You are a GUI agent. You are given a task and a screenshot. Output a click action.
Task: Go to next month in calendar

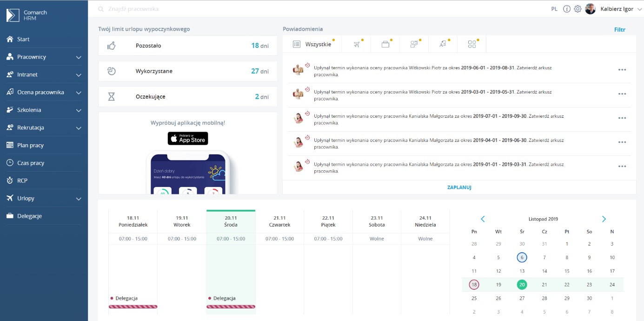[604, 219]
